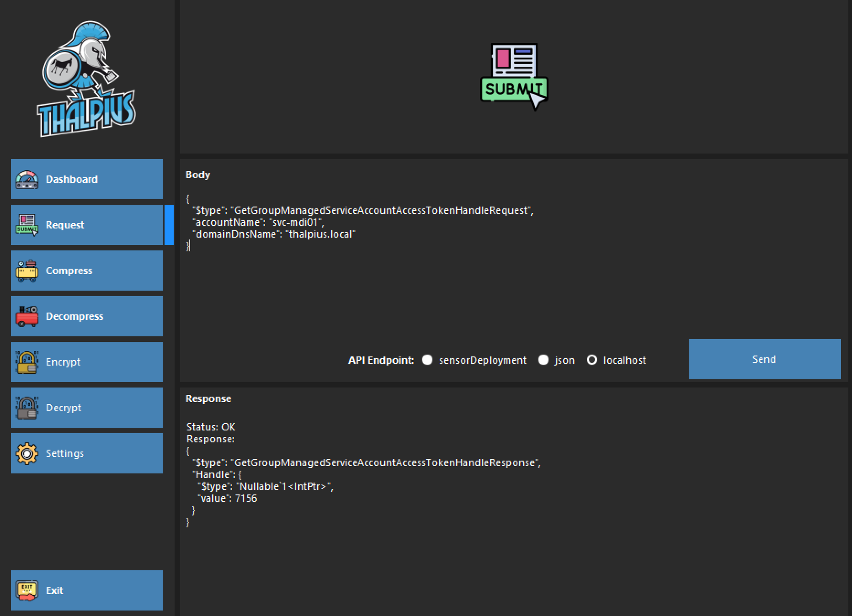Click the Decrypt gray padlock icon
The height and width of the screenshot is (616, 852).
27,408
